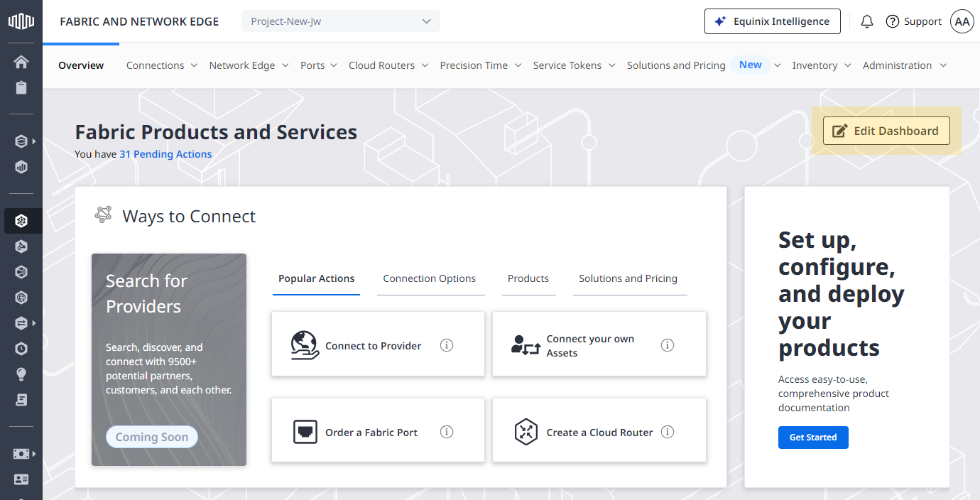
Task: Choose the Connect your own Assets card
Action: pos(599,345)
